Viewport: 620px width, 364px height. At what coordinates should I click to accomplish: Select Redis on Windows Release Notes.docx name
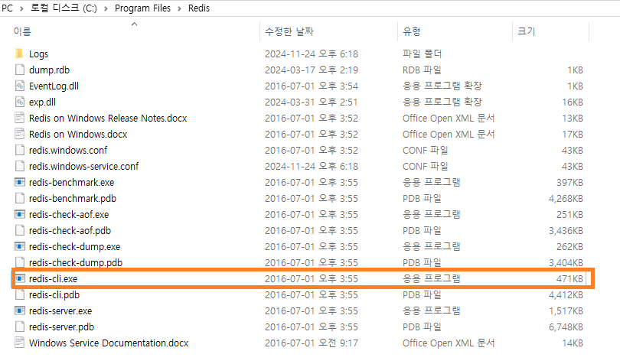point(108,119)
